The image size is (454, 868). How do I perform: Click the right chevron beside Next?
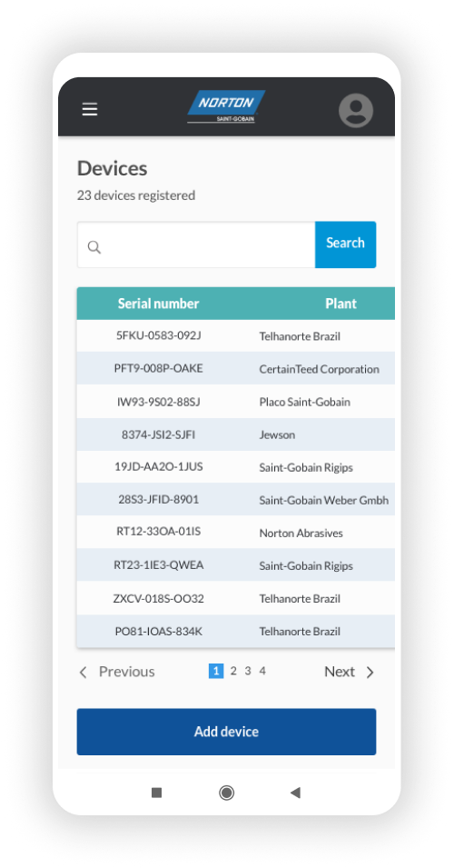point(370,672)
